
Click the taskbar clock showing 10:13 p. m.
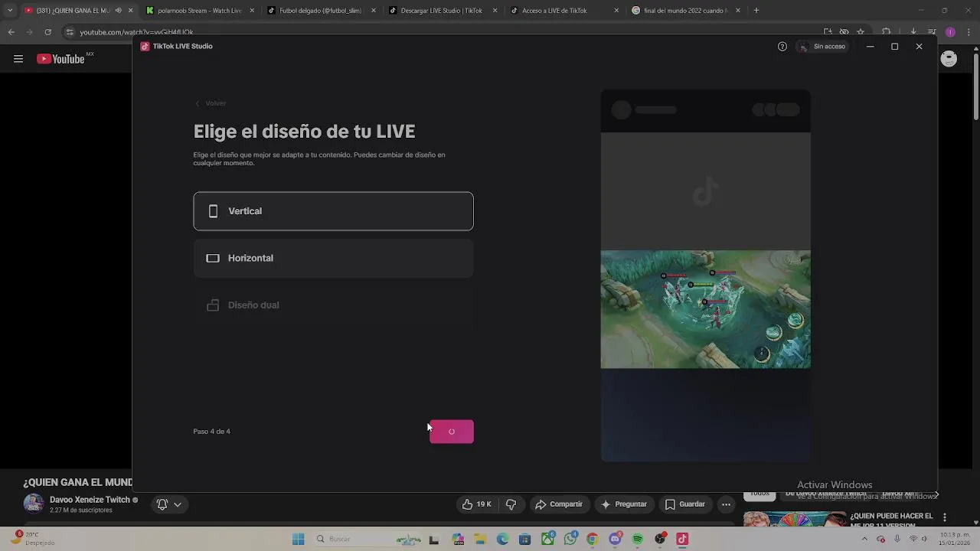pos(953,540)
